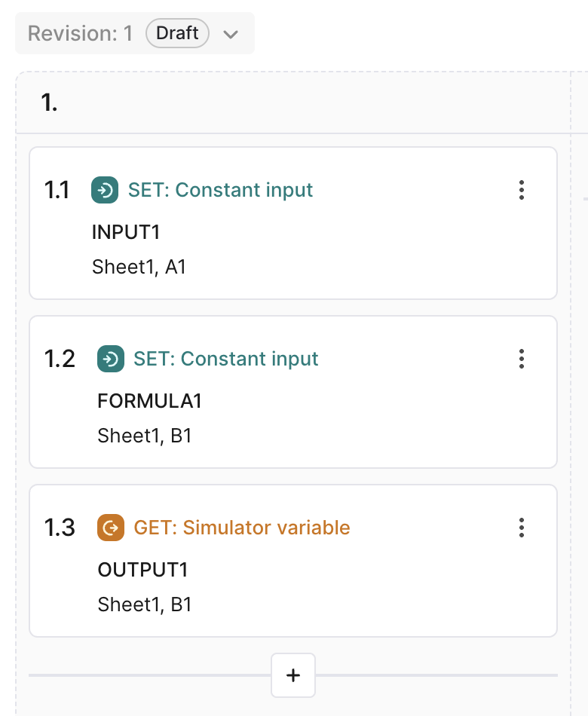Click the "Revision: 1" label
The image size is (588, 716).
coord(80,33)
